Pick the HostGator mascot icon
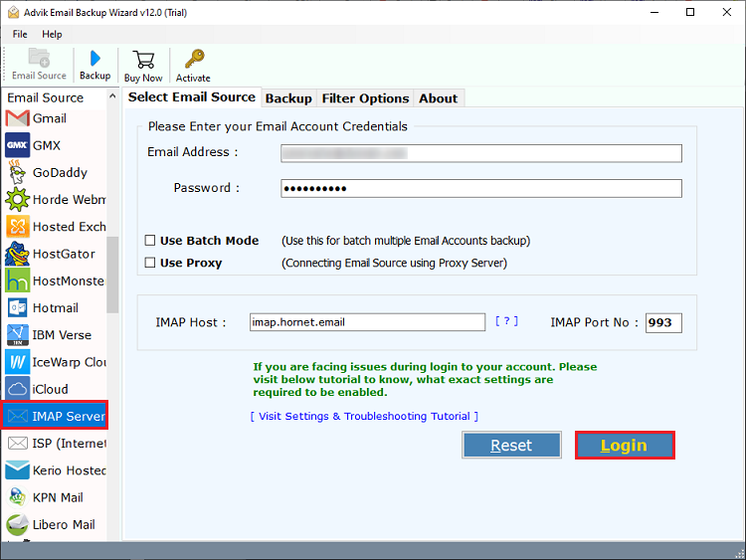746x560 pixels. pos(17,254)
